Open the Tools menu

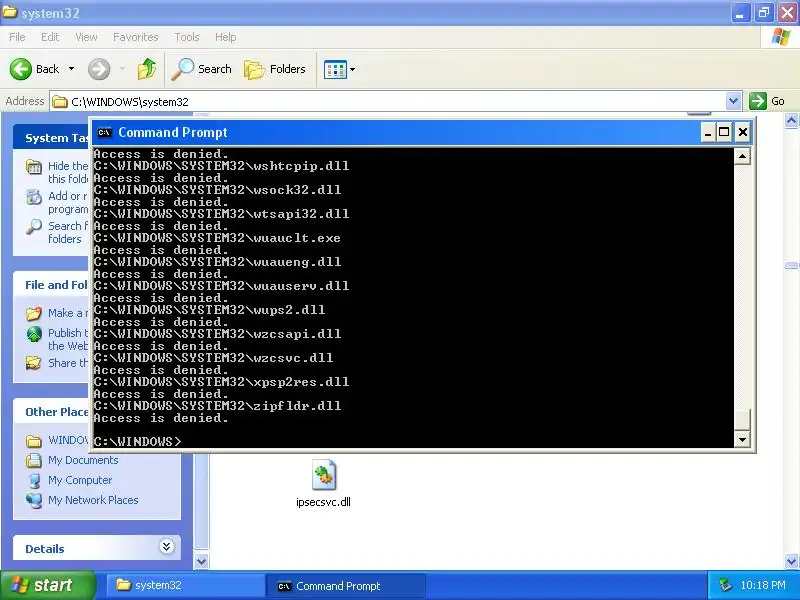click(187, 37)
